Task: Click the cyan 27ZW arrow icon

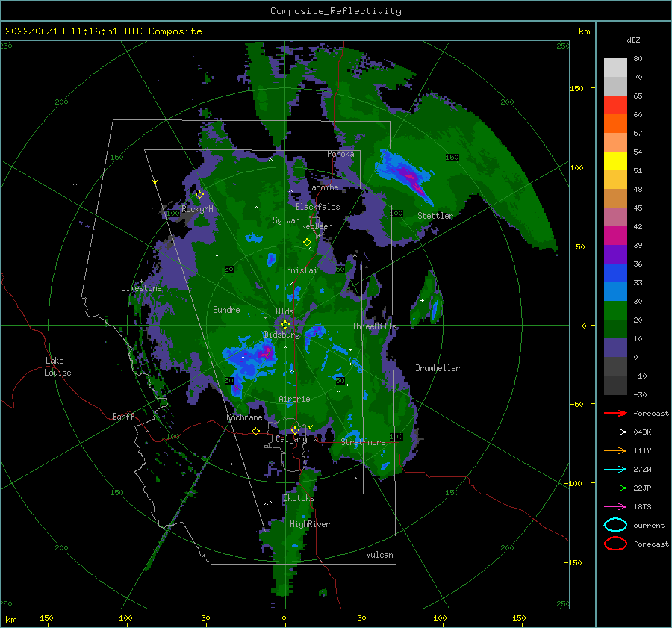Action: coord(615,469)
